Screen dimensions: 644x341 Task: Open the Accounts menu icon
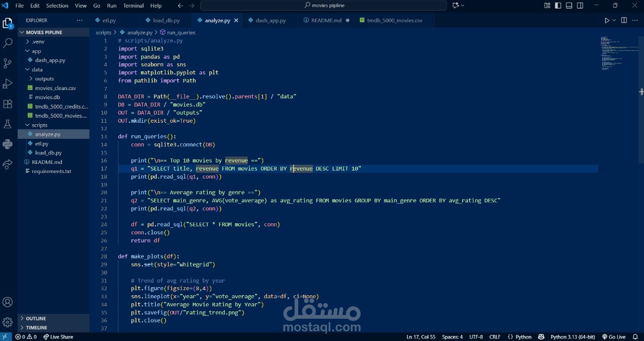pyautogui.click(x=8, y=302)
